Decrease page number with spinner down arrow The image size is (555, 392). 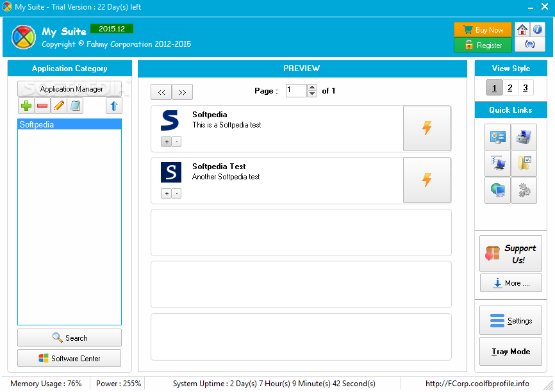(312, 94)
